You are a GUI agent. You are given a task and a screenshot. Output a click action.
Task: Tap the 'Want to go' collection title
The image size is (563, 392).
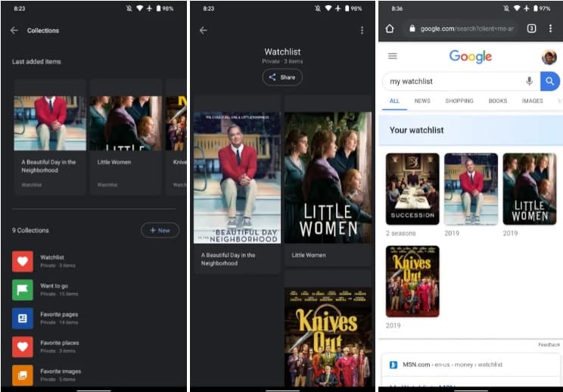54,286
